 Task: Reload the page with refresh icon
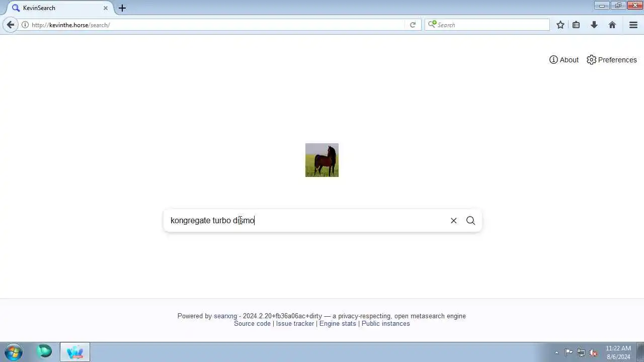[x=413, y=25]
